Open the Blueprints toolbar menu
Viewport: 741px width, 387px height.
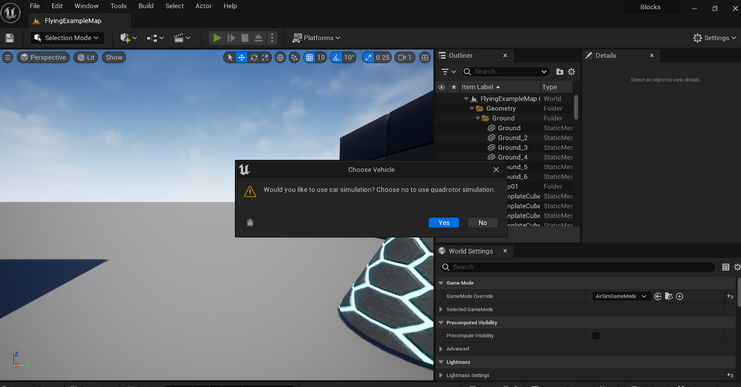(155, 38)
